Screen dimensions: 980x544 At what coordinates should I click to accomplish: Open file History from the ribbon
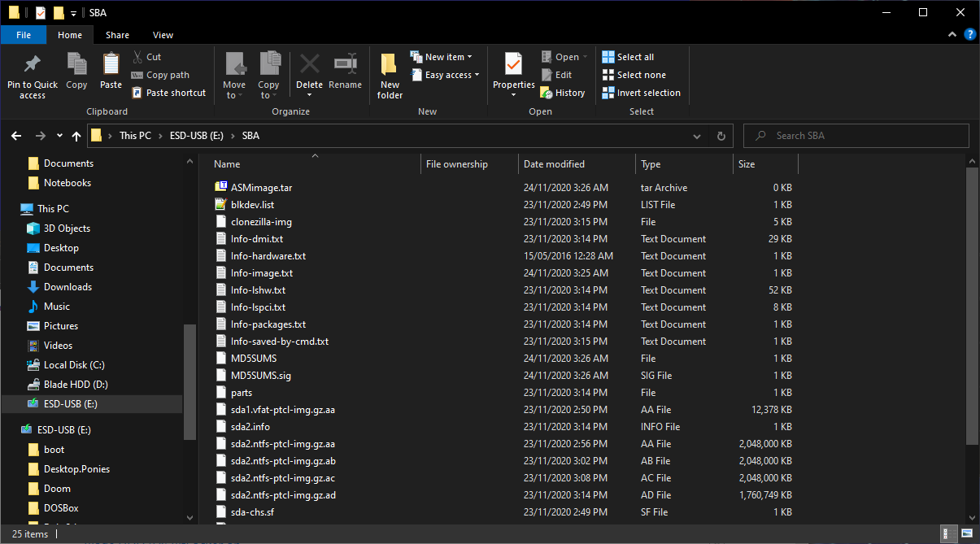563,93
